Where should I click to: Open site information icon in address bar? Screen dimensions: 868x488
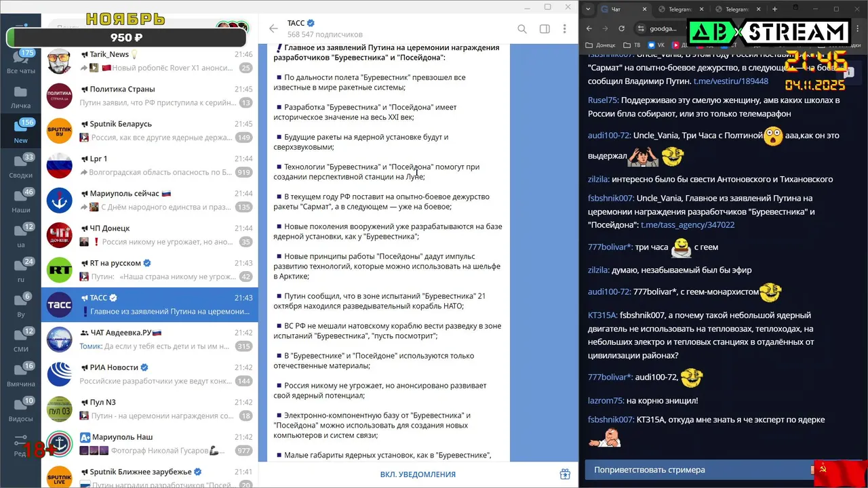[x=642, y=28]
